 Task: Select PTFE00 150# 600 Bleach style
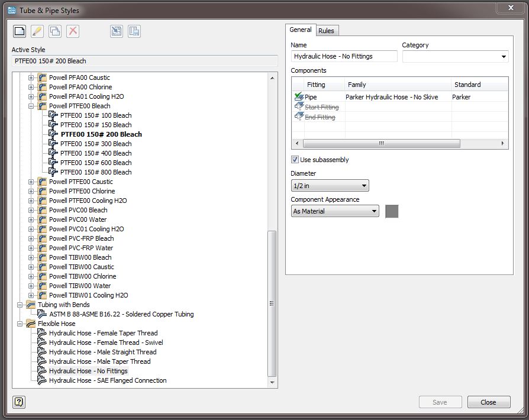click(96, 163)
